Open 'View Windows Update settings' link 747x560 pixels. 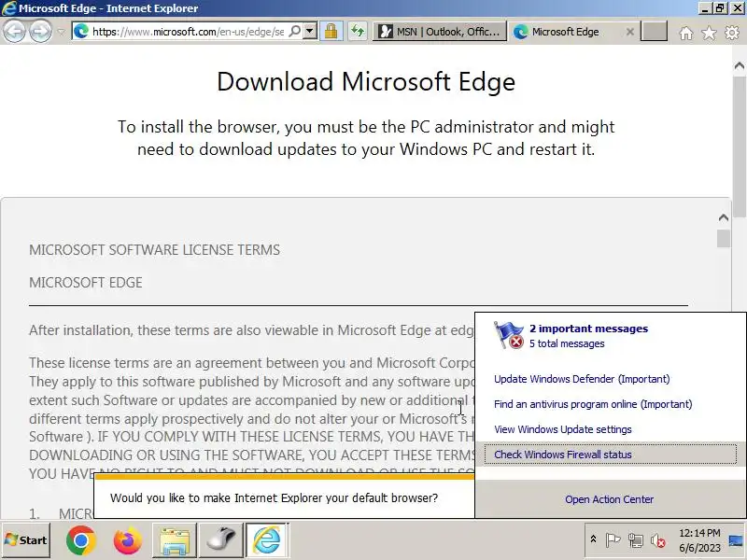point(563,429)
